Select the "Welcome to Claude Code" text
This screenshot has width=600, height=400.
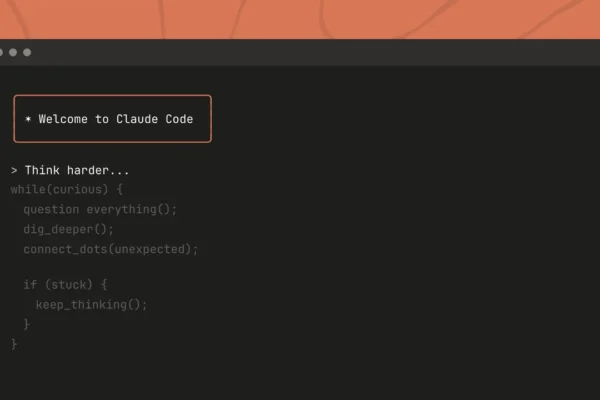[x=116, y=119]
